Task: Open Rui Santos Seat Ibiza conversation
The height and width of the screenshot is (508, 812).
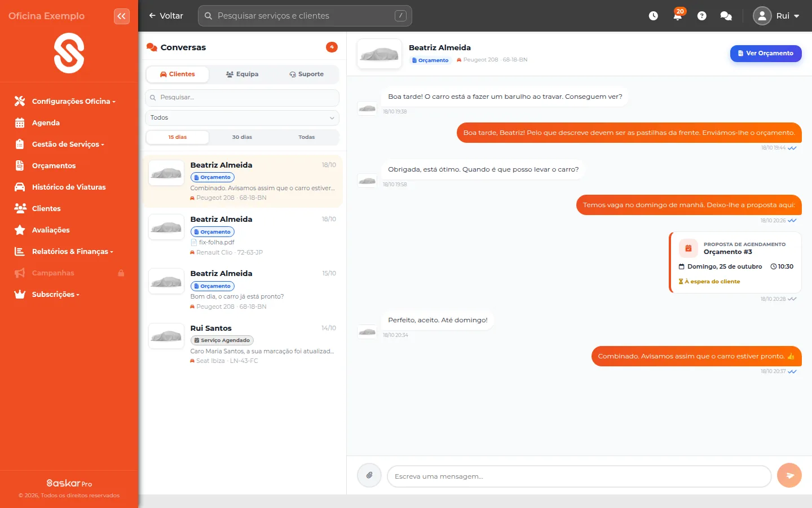Action: coord(242,344)
